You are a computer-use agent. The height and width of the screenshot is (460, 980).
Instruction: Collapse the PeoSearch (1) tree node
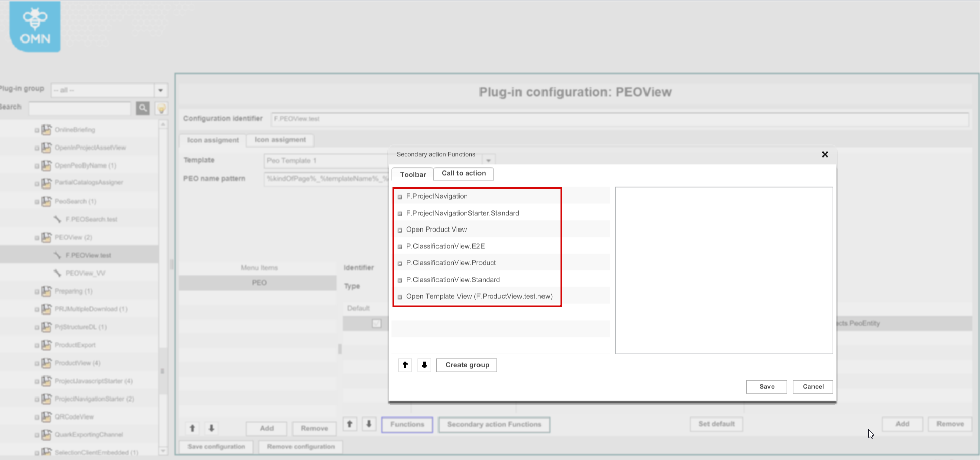(x=37, y=201)
